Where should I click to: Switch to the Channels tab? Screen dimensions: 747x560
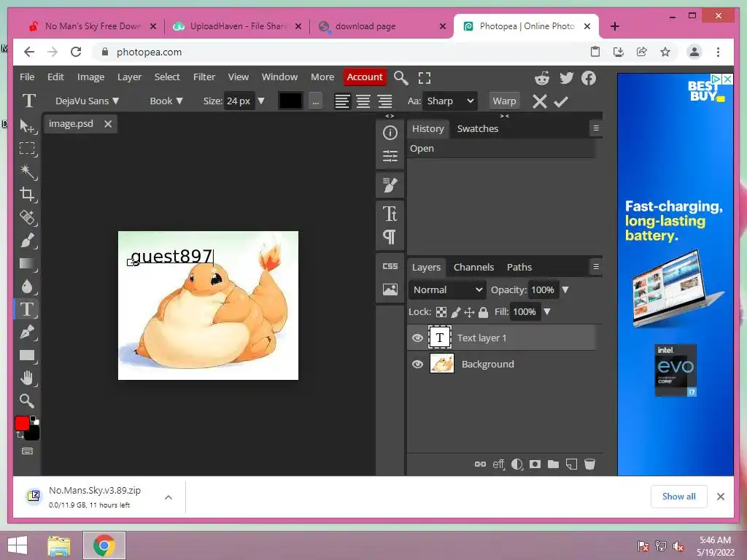[473, 267]
